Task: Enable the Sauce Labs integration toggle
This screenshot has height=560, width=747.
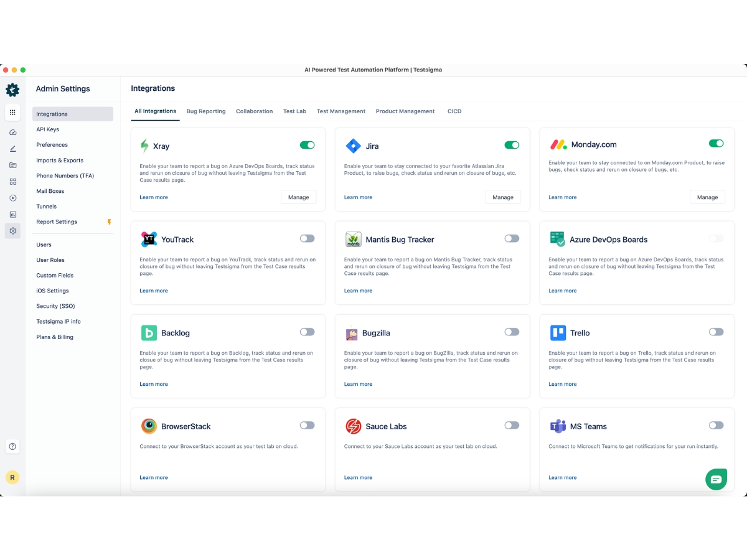Action: click(512, 425)
